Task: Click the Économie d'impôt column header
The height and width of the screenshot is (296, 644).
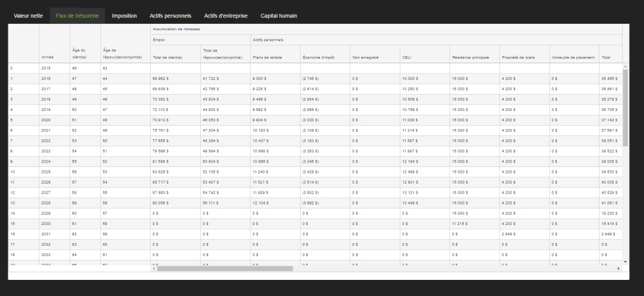Action: pos(325,54)
